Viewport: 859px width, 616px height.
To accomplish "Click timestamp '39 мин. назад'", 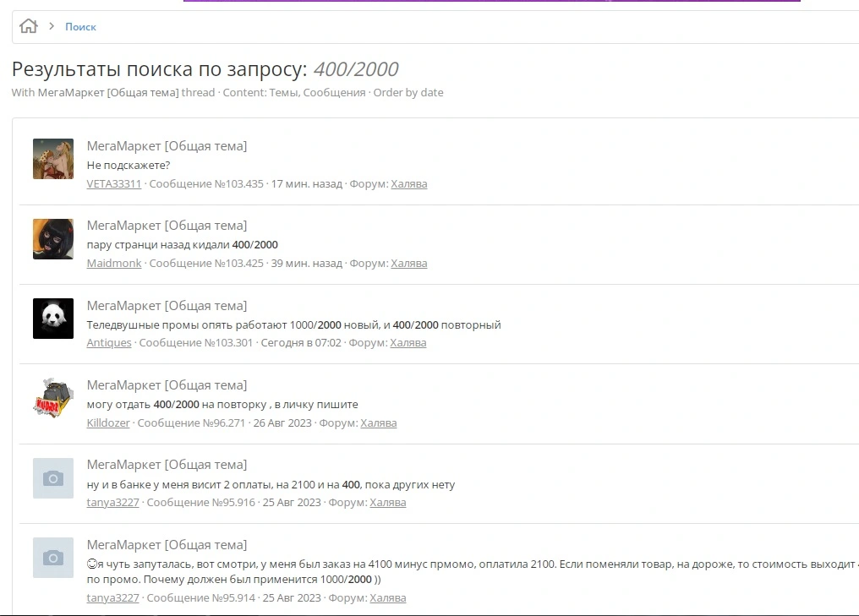I will pos(306,264).
